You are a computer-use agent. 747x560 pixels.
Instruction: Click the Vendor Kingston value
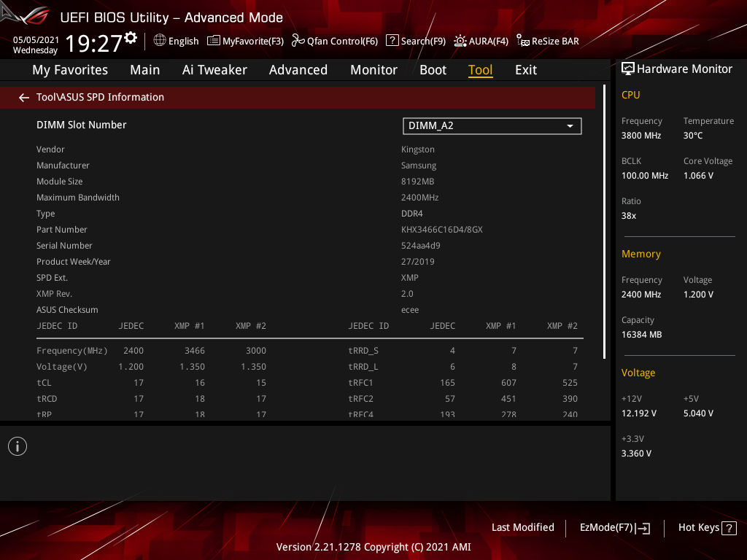(418, 149)
